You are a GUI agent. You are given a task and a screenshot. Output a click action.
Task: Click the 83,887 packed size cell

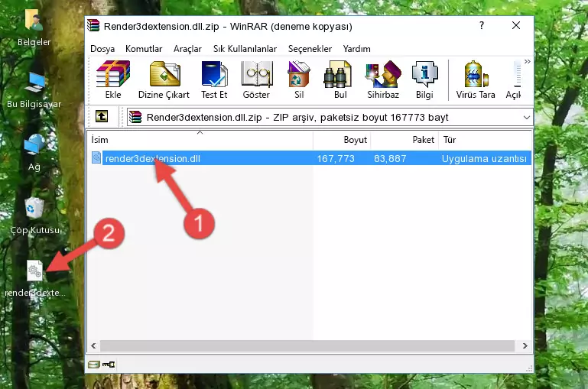[x=390, y=158]
